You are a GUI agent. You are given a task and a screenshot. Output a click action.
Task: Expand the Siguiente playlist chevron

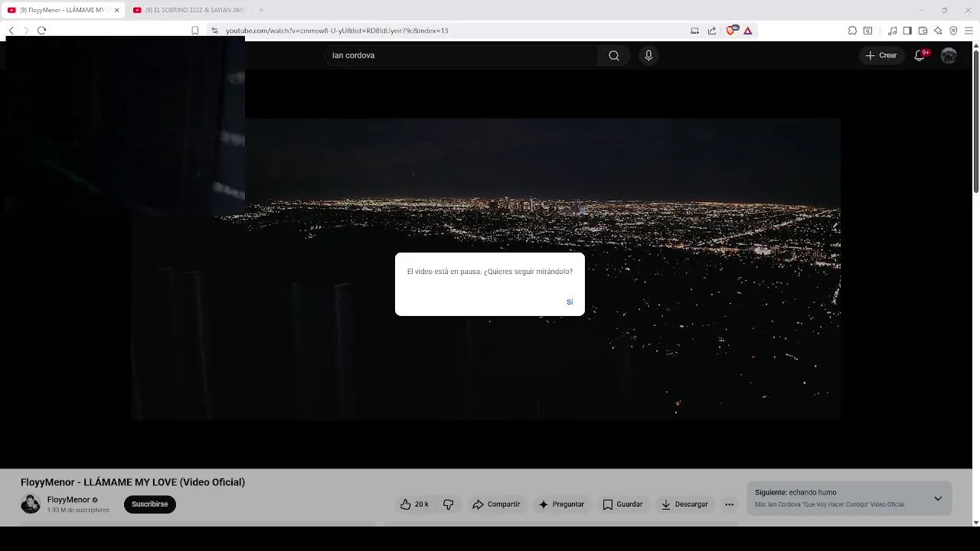point(938,499)
